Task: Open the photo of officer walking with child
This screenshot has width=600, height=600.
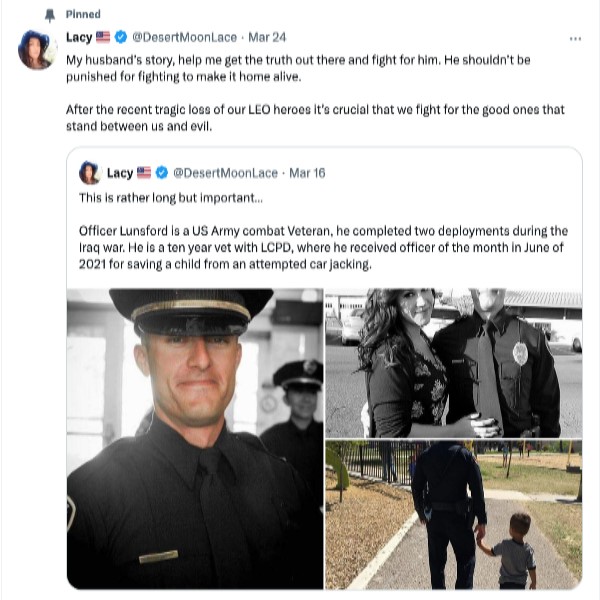Action: tap(453, 515)
